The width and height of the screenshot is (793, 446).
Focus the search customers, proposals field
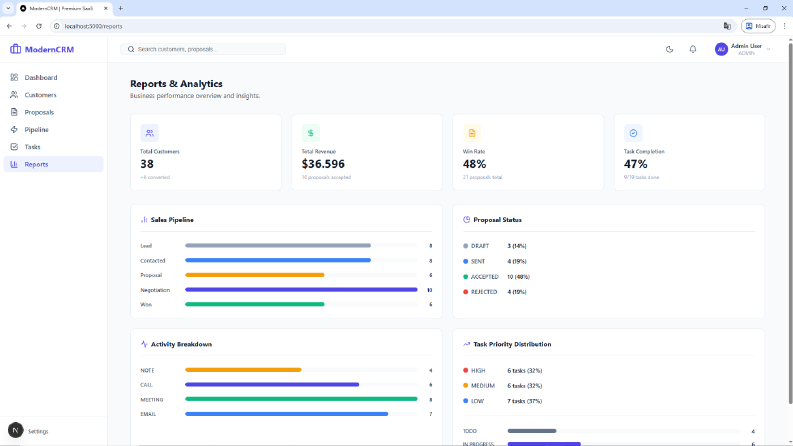203,49
